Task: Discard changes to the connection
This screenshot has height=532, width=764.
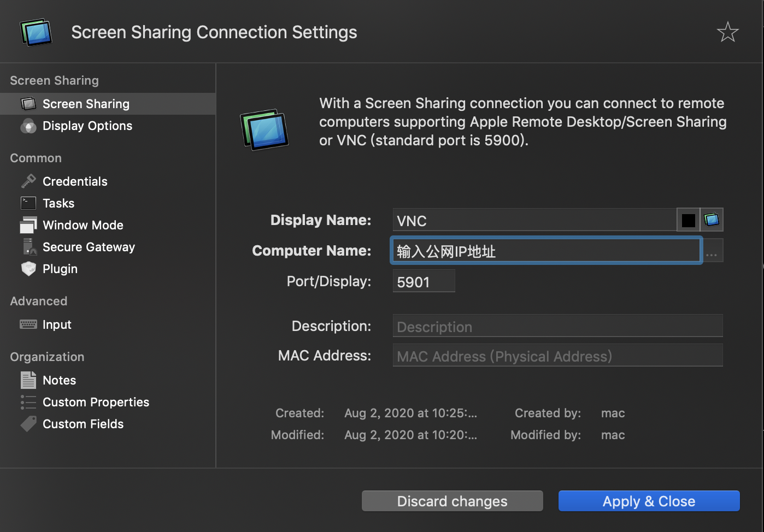Action: 452,501
